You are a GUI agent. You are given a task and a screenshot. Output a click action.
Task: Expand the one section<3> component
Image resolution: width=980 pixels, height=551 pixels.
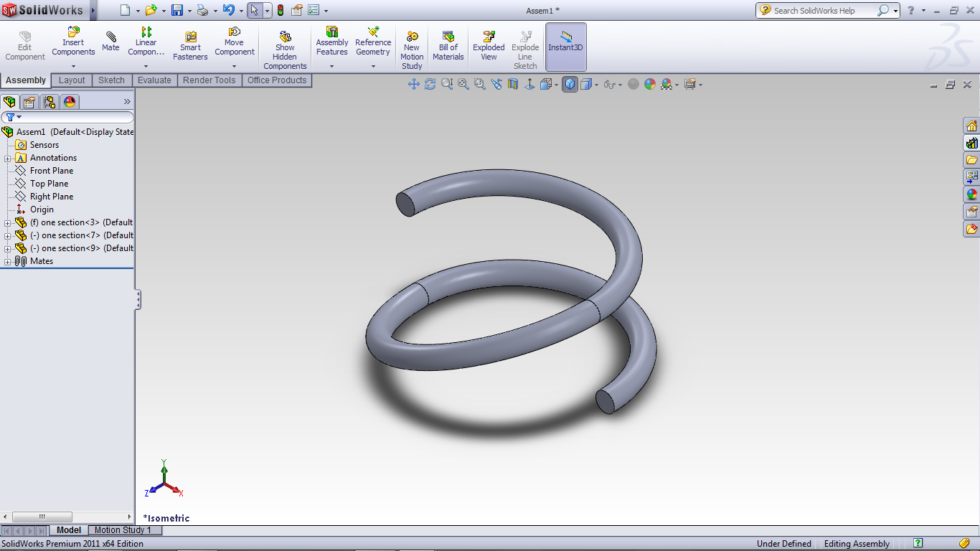point(8,222)
